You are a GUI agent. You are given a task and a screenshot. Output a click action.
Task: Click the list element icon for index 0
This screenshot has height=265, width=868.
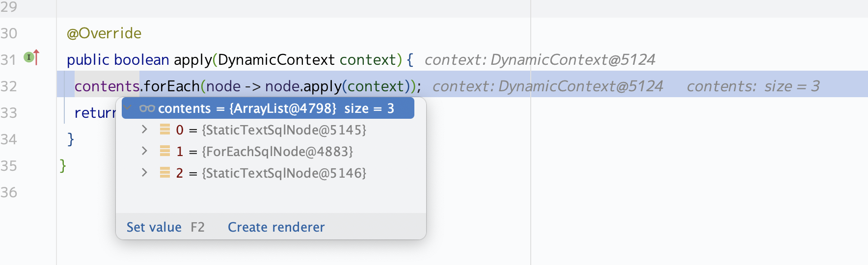pos(165,130)
